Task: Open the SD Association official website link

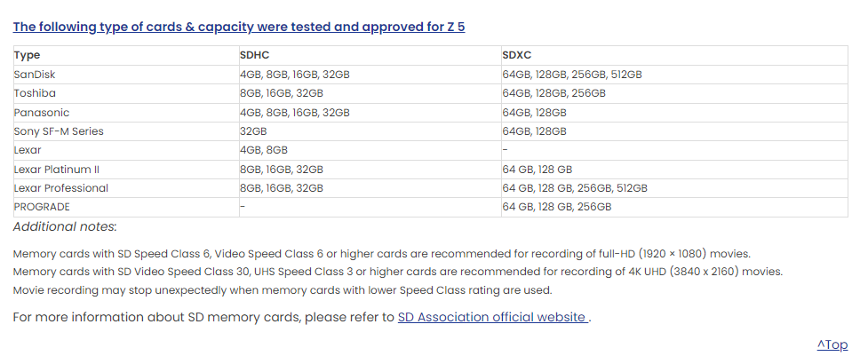Action: 493,317
